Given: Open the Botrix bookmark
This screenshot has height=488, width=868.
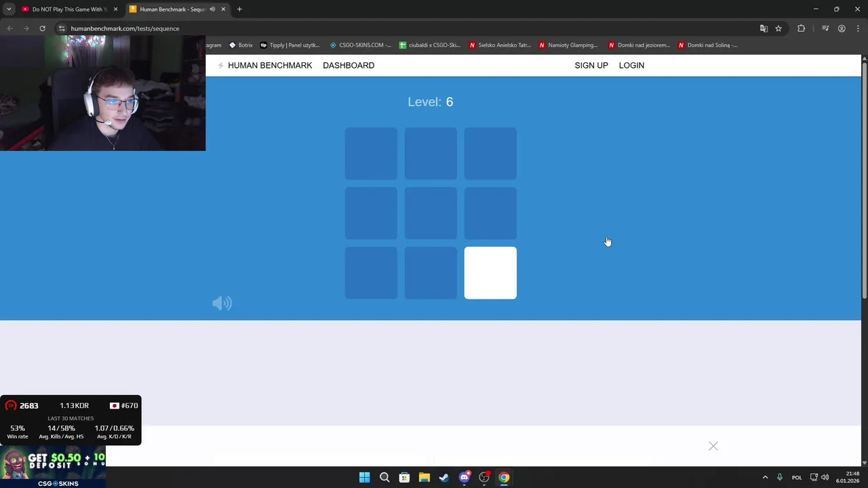Looking at the screenshot, I should click(241, 45).
